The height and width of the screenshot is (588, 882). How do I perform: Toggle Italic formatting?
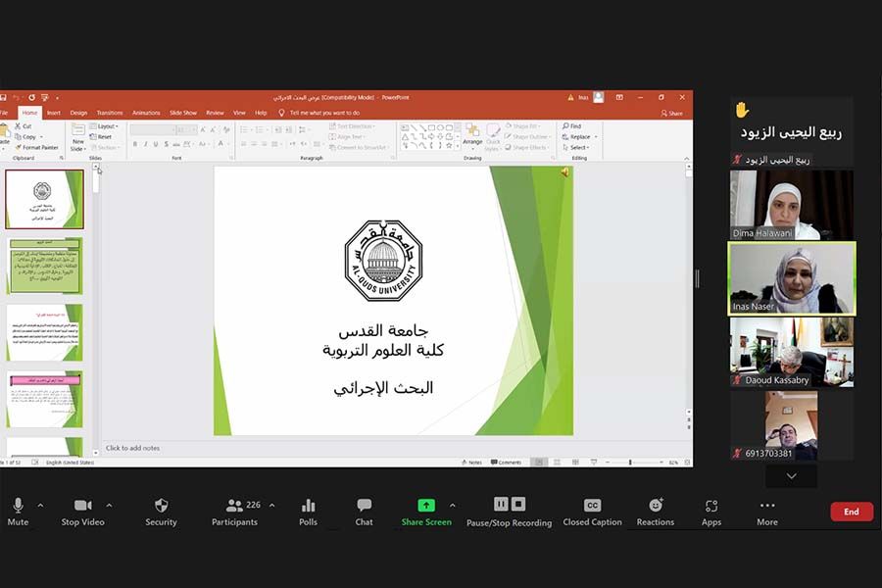tap(146, 145)
